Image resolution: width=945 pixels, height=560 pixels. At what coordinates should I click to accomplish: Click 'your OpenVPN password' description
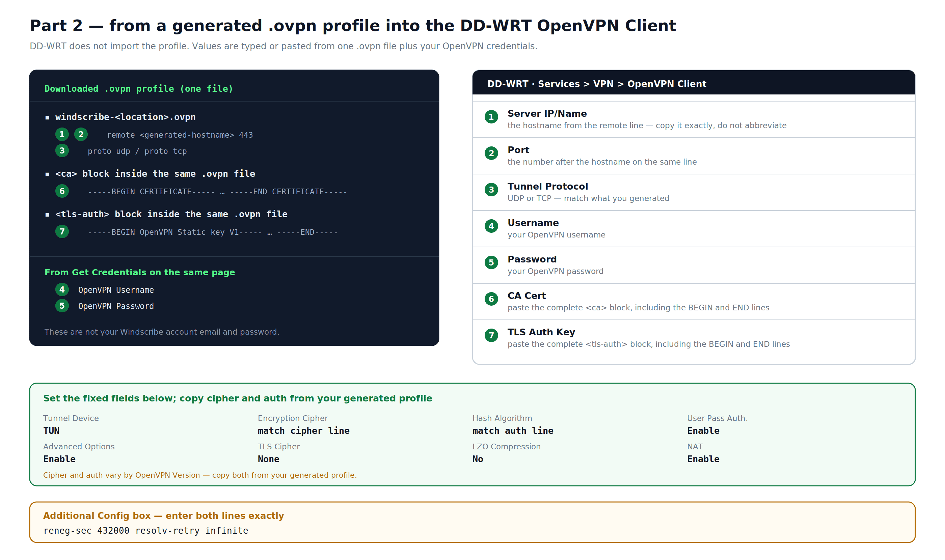(556, 271)
